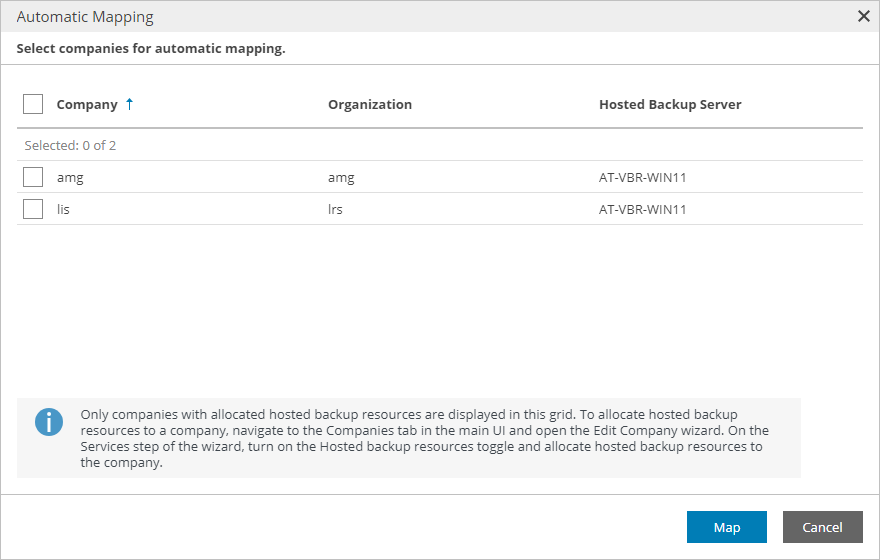Click the Selected: 0 of 2 label
Screen dimensions: 880x560
coord(70,145)
